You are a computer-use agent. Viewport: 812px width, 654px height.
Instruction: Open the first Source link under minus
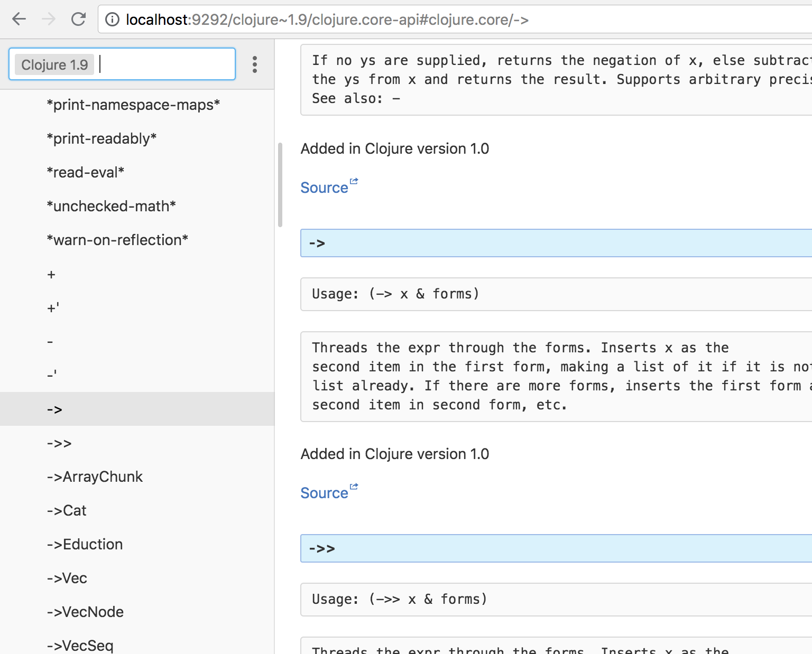pyautogui.click(x=324, y=188)
